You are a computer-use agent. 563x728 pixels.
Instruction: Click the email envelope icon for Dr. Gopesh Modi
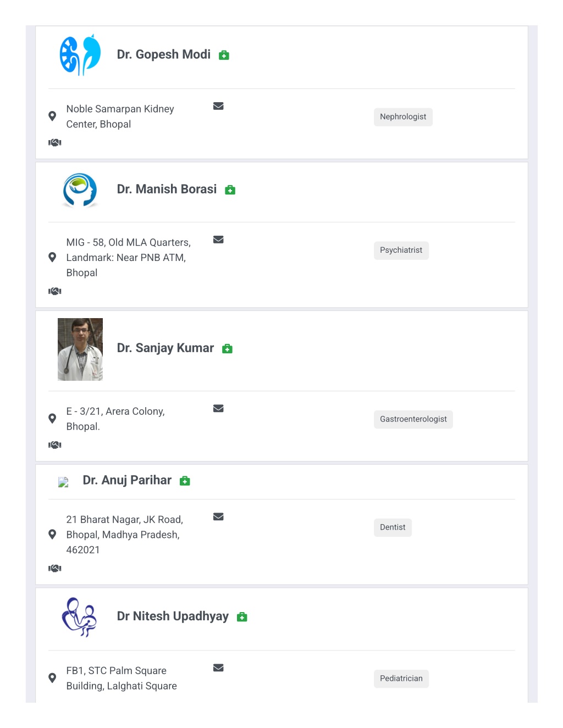218,106
